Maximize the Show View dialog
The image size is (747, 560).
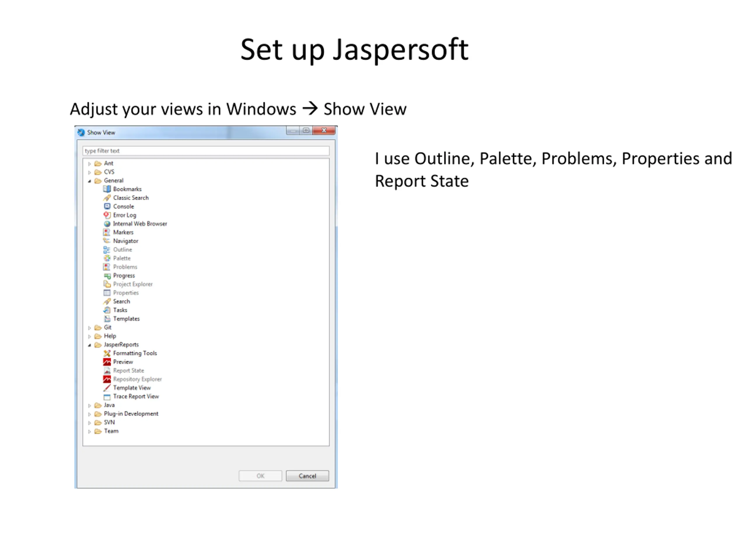point(306,130)
